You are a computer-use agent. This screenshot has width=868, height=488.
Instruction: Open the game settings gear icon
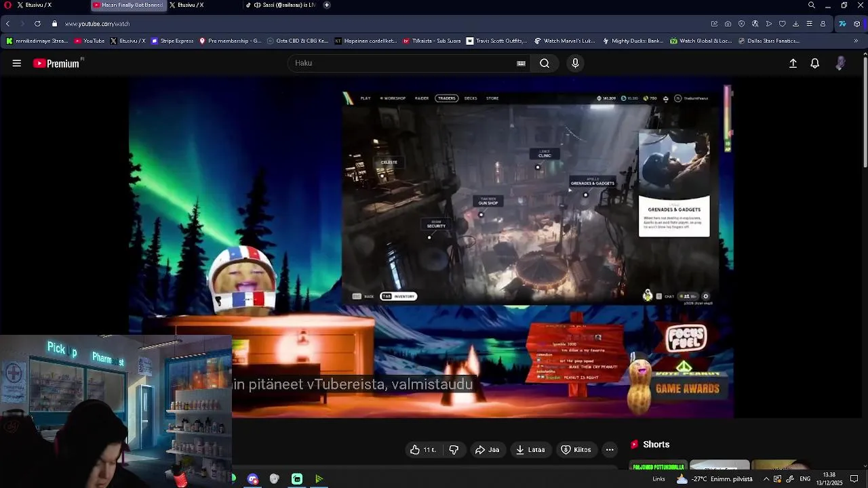pos(705,296)
